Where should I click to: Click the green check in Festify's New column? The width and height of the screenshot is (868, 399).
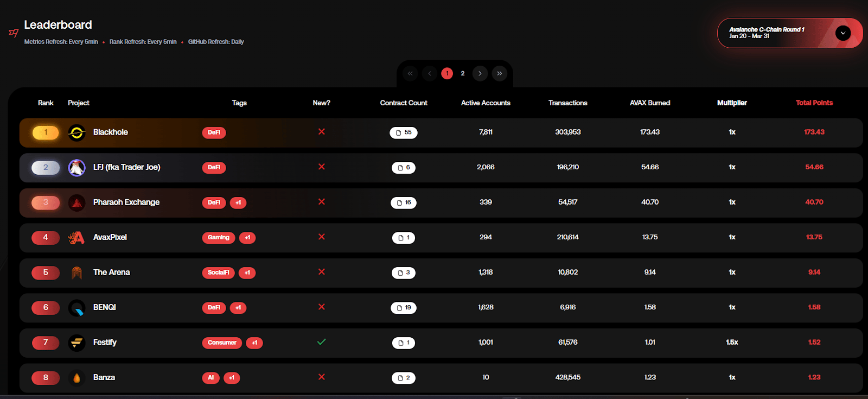(322, 342)
